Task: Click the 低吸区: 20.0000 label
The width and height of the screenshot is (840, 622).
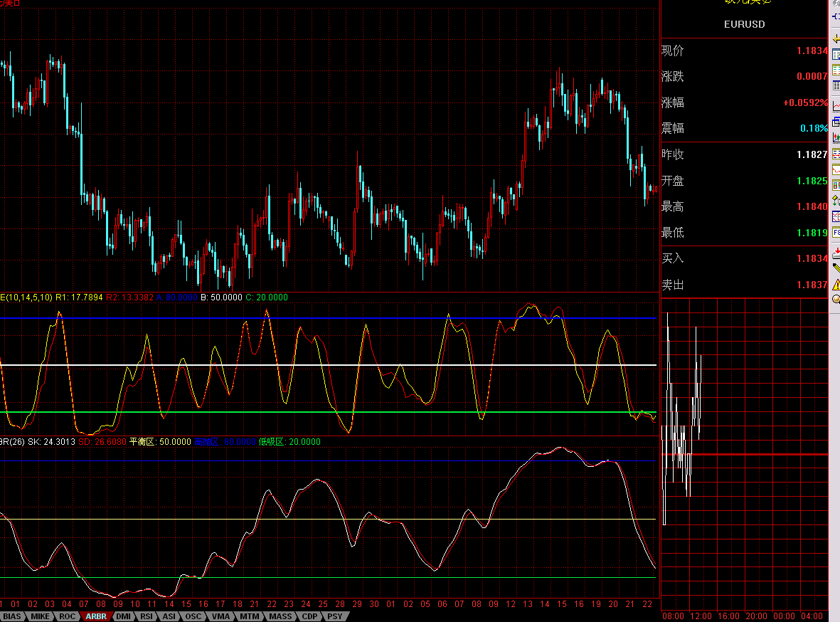Action: click(289, 442)
